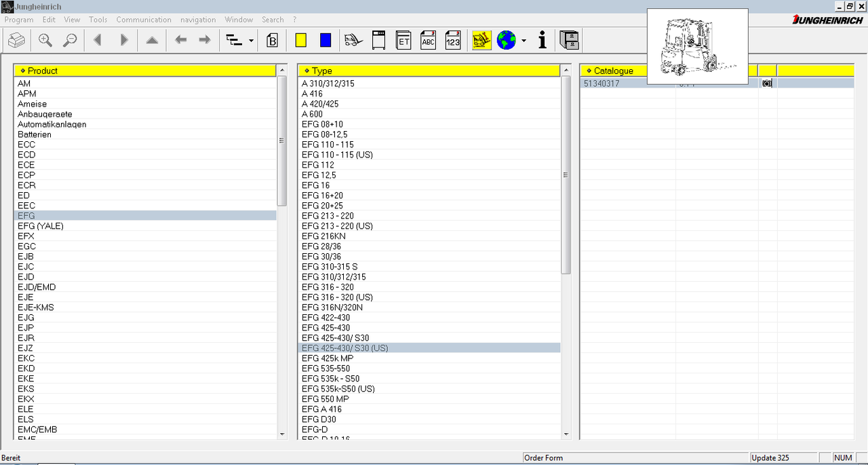Viewport: 868px width, 465px height.
Task: Click the camera icon in catalogue row
Action: [x=767, y=83]
